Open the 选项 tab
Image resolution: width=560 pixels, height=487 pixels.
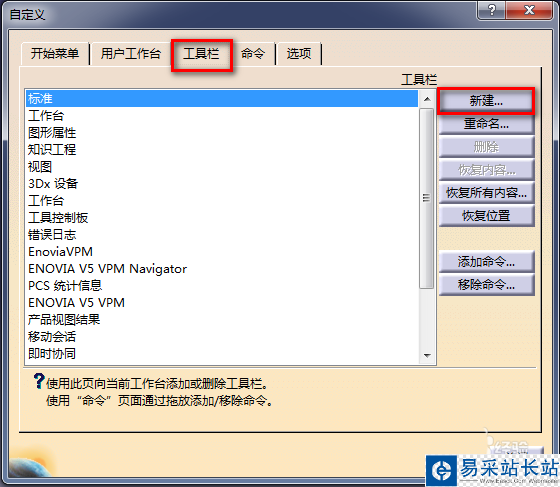pos(299,54)
